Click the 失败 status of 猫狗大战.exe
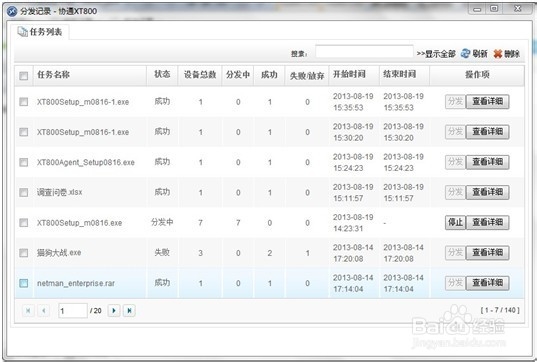Screen dimensions: 537x362 (x=162, y=252)
